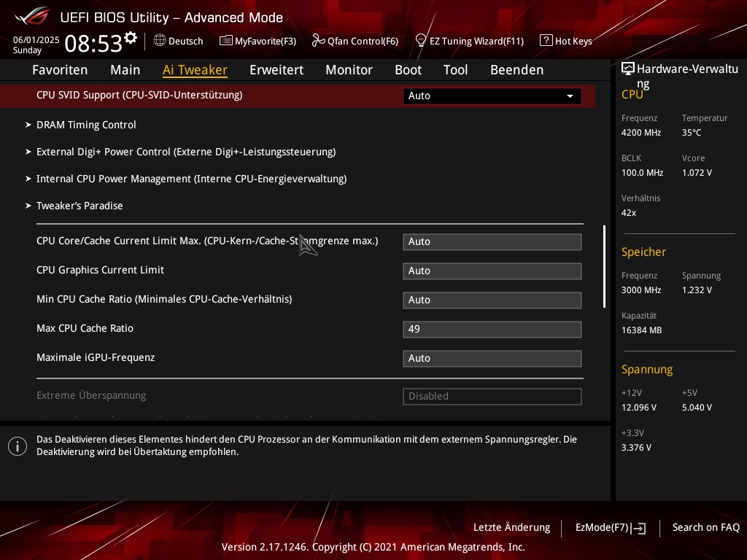Click the info icon in help panel
Image resolution: width=747 pixels, height=560 pixels.
[18, 446]
